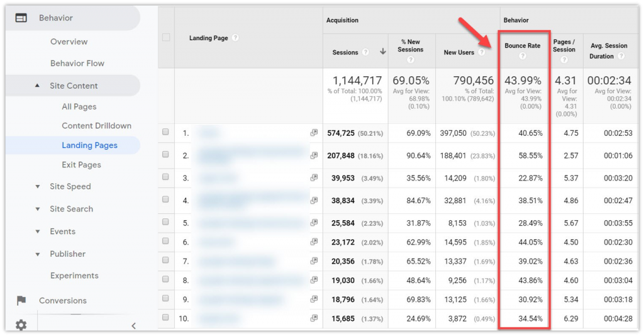Check the box for row 7
644x336 pixels.
(x=165, y=260)
